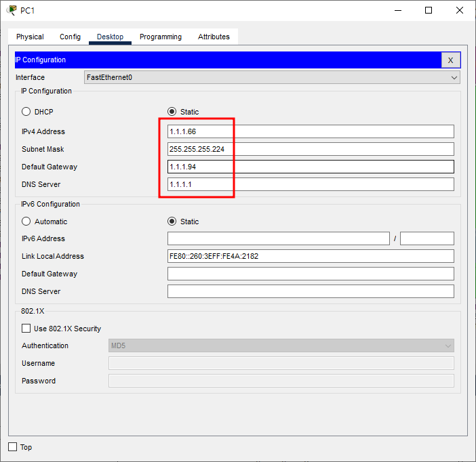This screenshot has width=476, height=462.
Task: Click the IPv6 Address input field
Action: pyautogui.click(x=279, y=238)
